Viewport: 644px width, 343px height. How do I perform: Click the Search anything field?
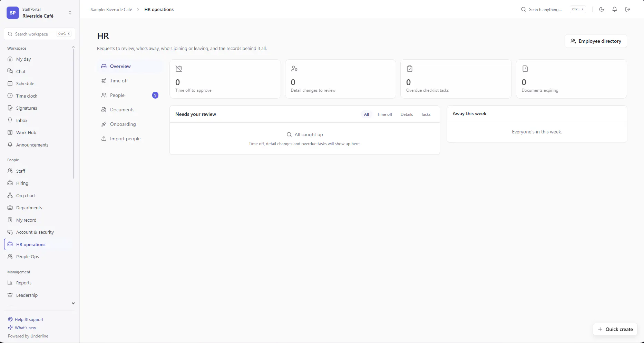pyautogui.click(x=554, y=9)
